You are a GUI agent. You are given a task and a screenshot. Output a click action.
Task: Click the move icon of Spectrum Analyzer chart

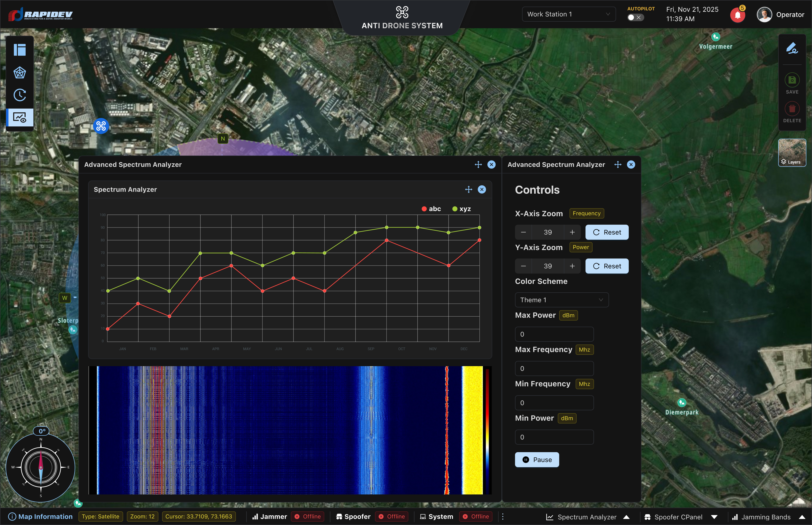click(468, 190)
